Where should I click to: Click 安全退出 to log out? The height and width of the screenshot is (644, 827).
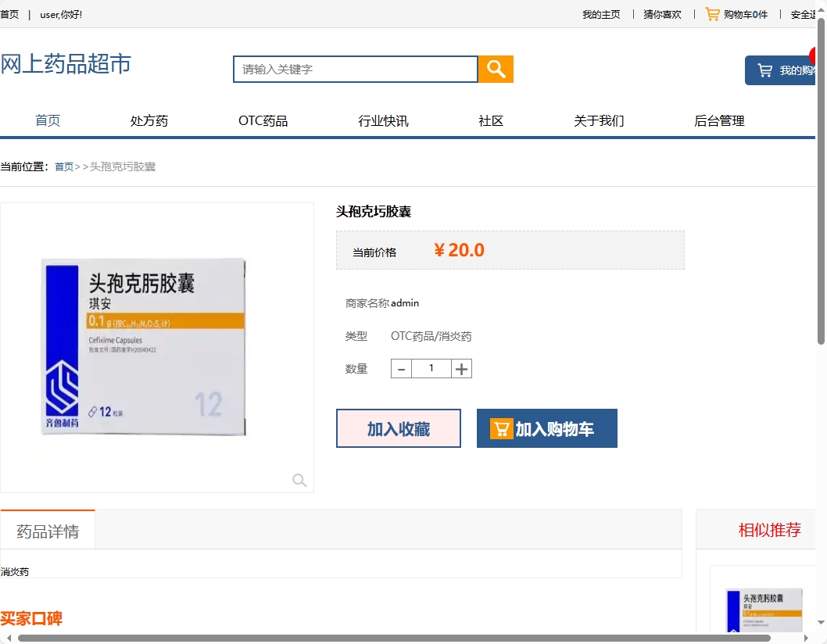click(x=804, y=13)
